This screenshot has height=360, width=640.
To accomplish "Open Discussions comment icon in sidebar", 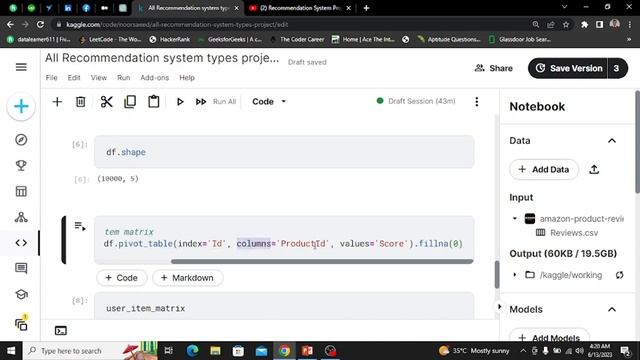I will point(21,268).
